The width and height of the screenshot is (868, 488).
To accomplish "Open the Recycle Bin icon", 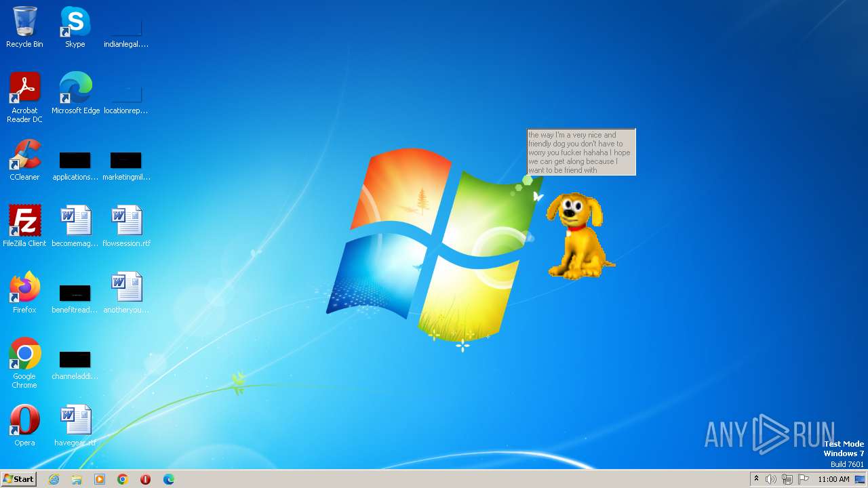I will [24, 27].
